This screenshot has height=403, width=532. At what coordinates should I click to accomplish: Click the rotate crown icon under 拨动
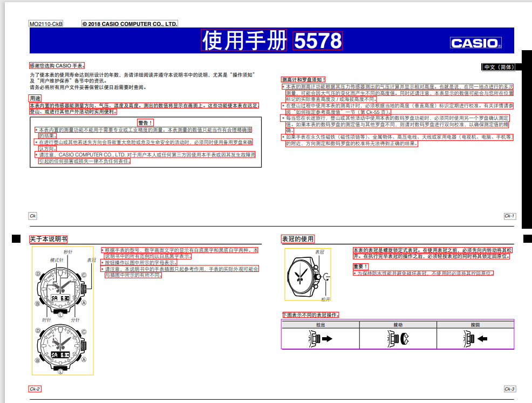click(x=398, y=339)
